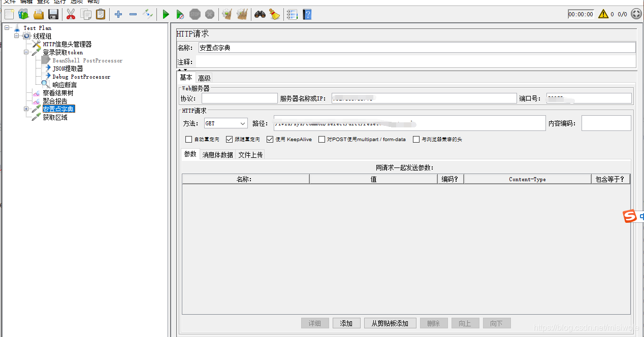
Task: Collapse the 登录获取token node
Action: coord(26,52)
